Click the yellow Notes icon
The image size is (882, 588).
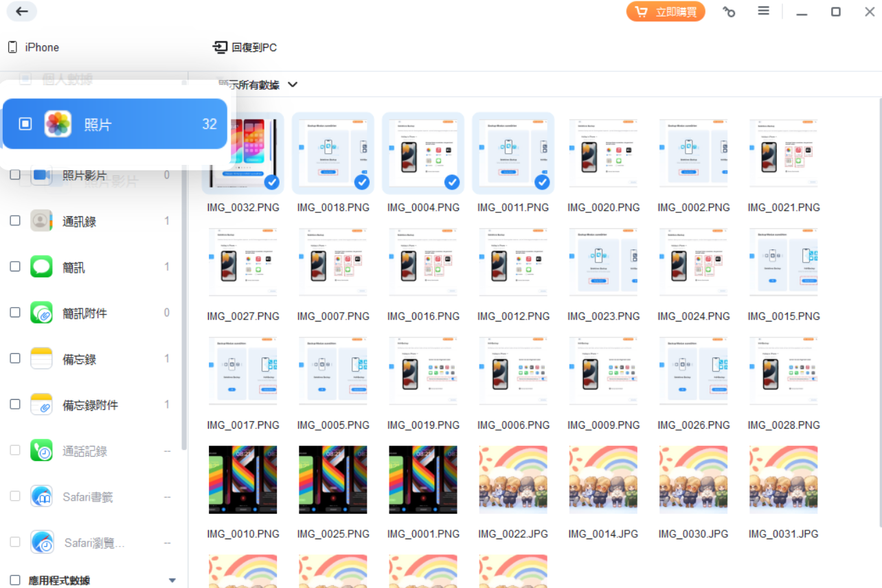[41, 359]
